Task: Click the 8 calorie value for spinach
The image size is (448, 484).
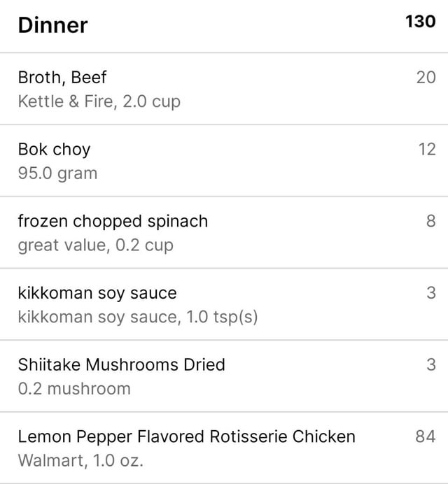Action: [431, 221]
